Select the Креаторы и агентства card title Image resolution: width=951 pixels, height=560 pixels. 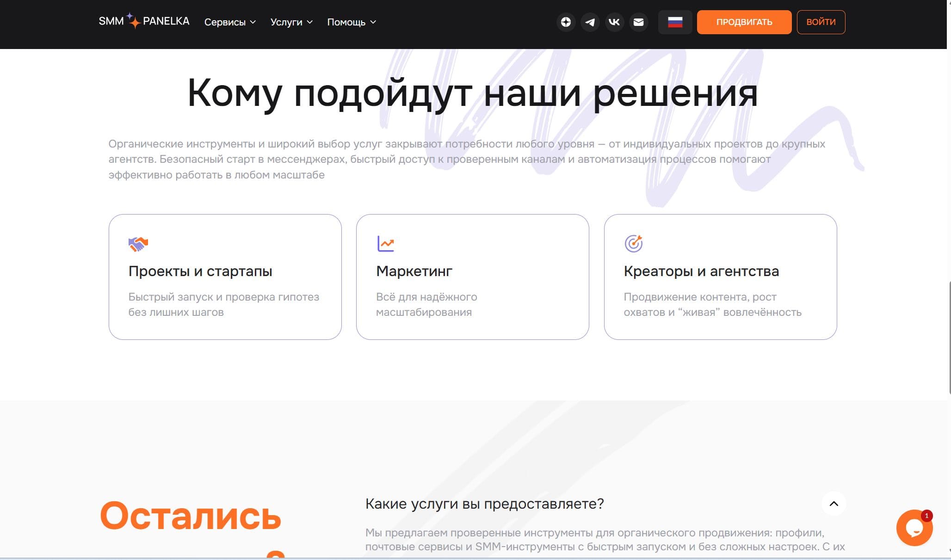pyautogui.click(x=701, y=271)
